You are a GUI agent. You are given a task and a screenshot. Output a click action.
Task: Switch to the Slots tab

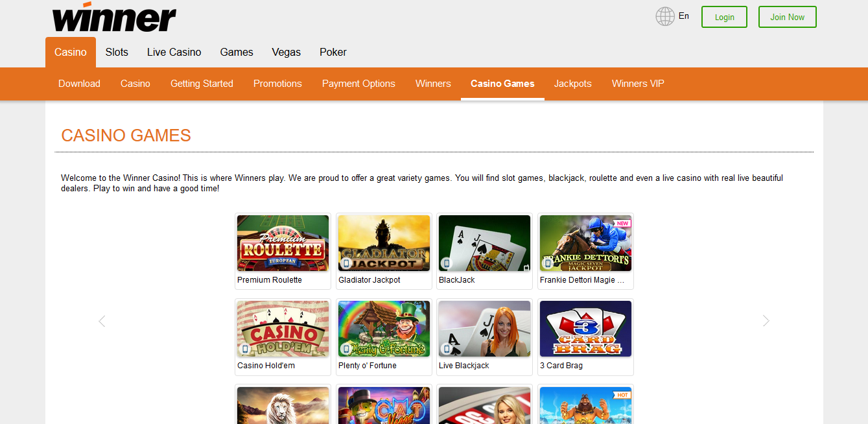point(117,53)
